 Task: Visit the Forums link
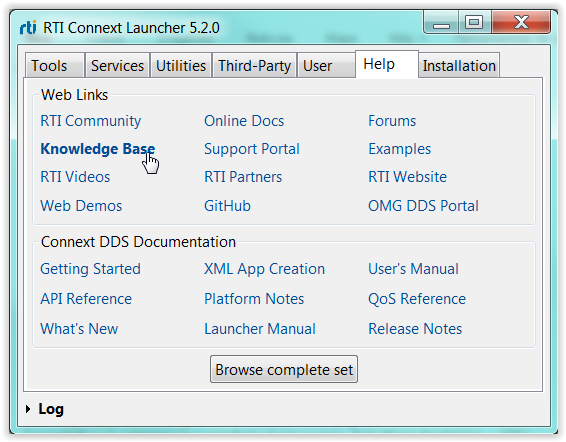(x=392, y=121)
